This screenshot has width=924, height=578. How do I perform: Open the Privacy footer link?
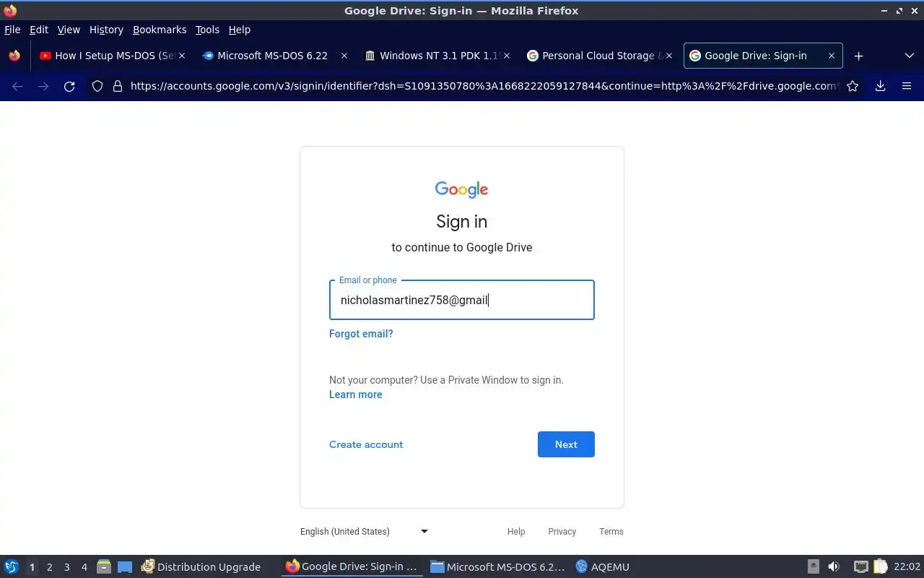[x=562, y=532]
